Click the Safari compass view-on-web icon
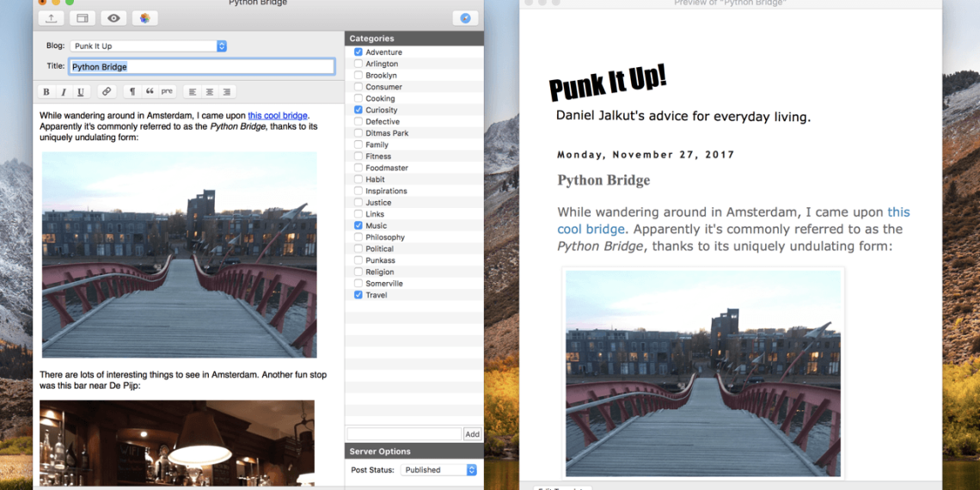Image resolution: width=980 pixels, height=490 pixels. [465, 18]
